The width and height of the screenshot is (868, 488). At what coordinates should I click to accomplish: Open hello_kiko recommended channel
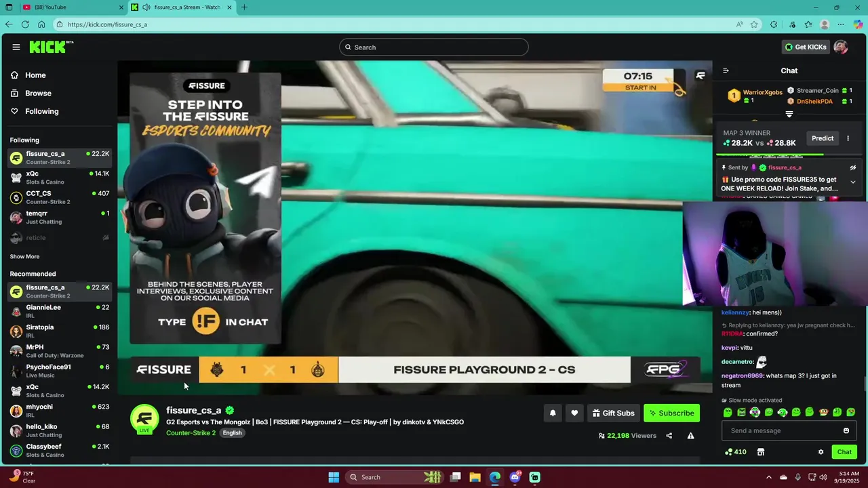60,430
